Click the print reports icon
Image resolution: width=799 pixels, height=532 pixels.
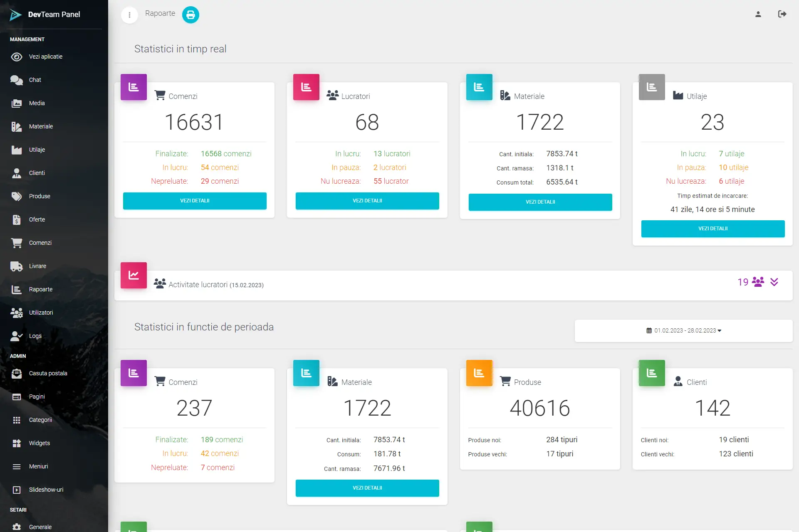click(190, 15)
